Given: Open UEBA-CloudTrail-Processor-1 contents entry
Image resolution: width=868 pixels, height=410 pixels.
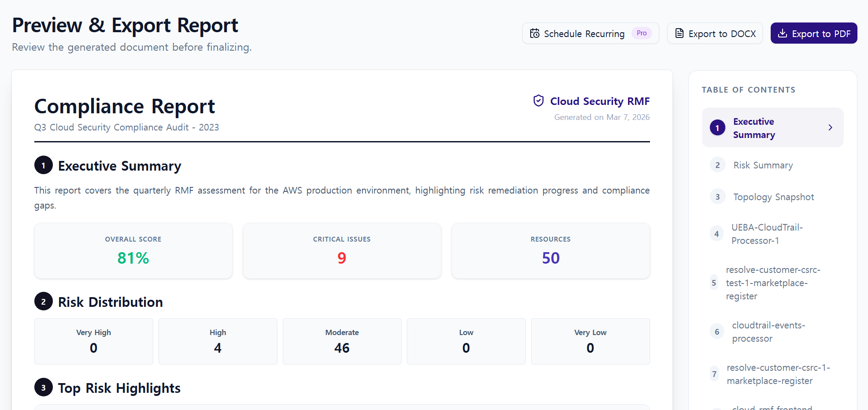Looking at the screenshot, I should coord(773,234).
